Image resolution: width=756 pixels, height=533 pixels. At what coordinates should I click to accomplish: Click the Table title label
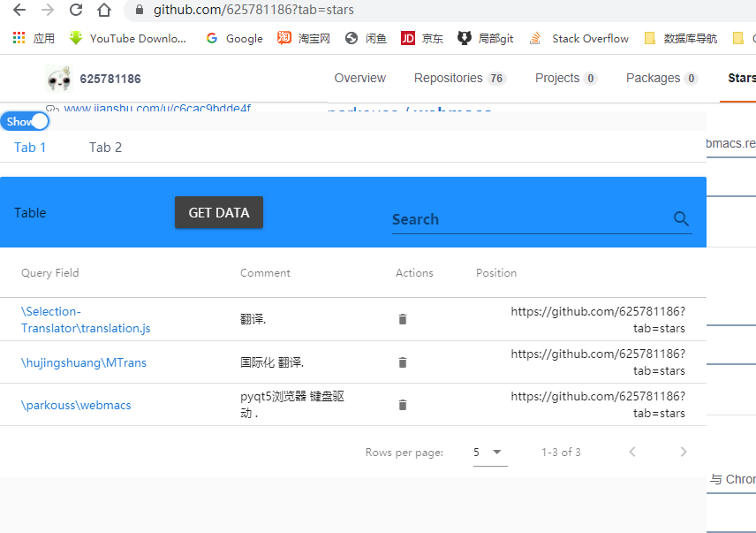(x=30, y=213)
